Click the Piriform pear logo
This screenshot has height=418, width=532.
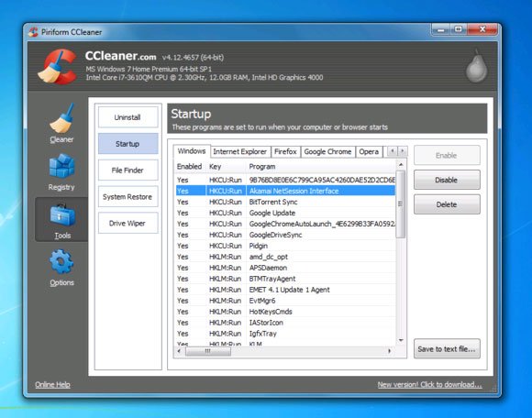tap(477, 67)
